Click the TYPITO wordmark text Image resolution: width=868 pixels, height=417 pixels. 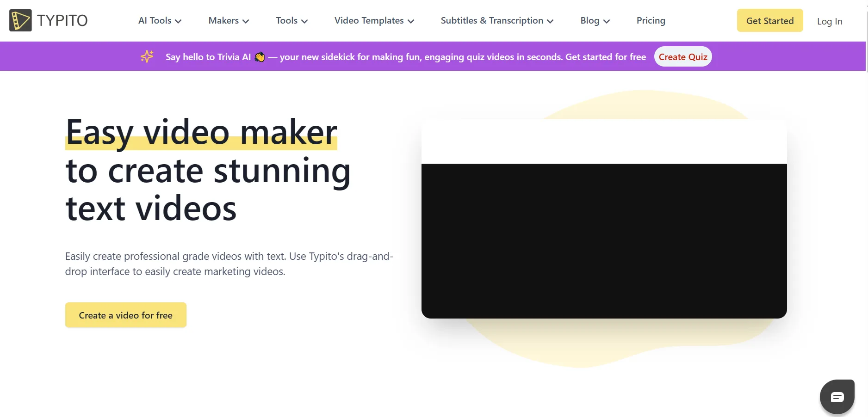coord(62,20)
